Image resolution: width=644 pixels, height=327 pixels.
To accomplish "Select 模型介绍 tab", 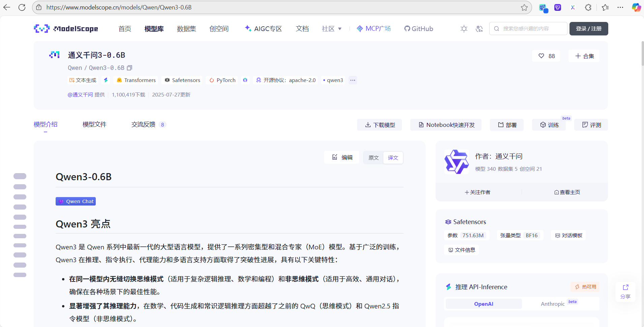I will (46, 125).
